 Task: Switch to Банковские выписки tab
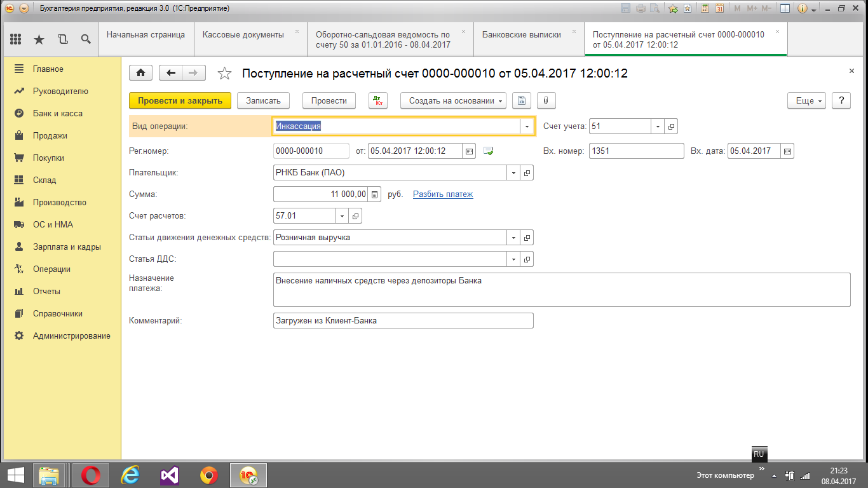521,35
